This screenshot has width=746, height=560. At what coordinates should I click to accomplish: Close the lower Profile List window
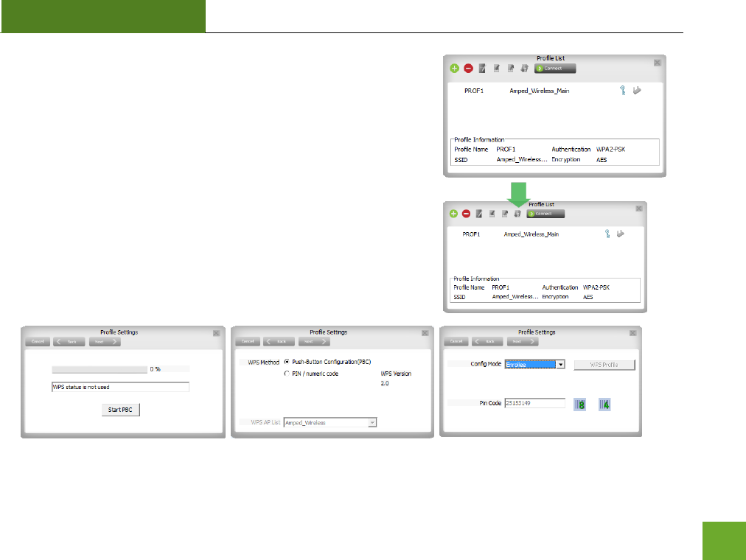[x=639, y=209]
